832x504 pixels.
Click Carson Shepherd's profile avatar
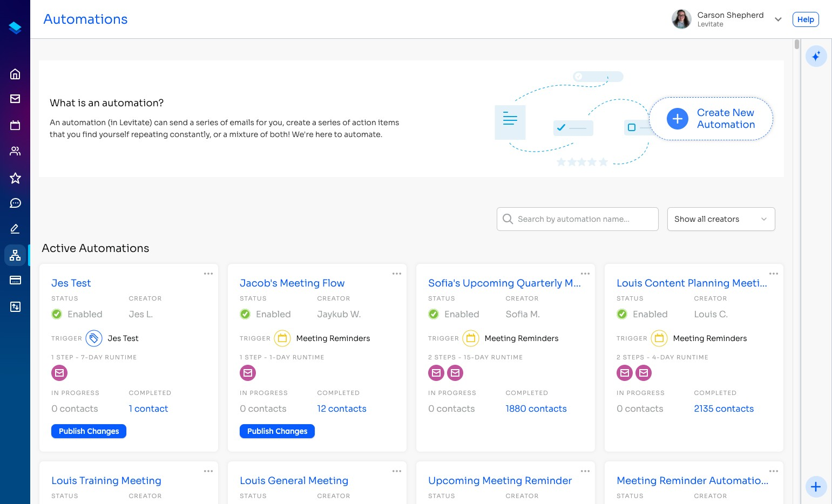681,19
